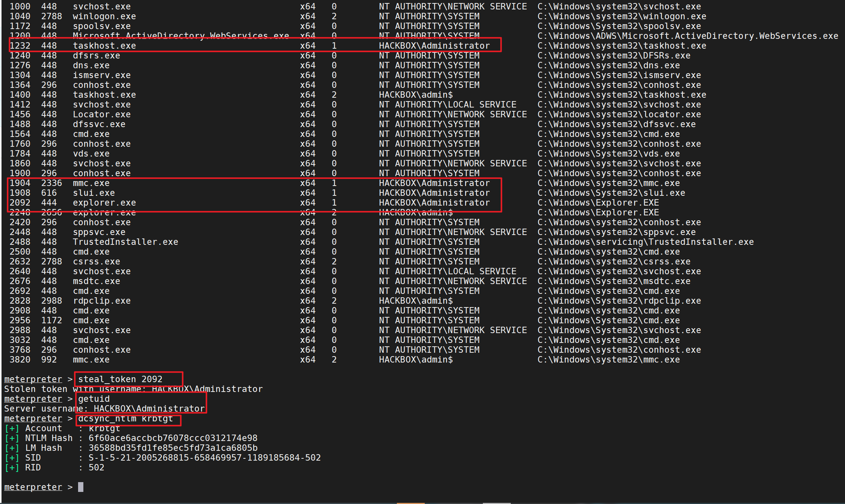The width and height of the screenshot is (845, 504).
Task: Click the krbtgt SID string S-1-5-21-...
Action: click(204, 458)
